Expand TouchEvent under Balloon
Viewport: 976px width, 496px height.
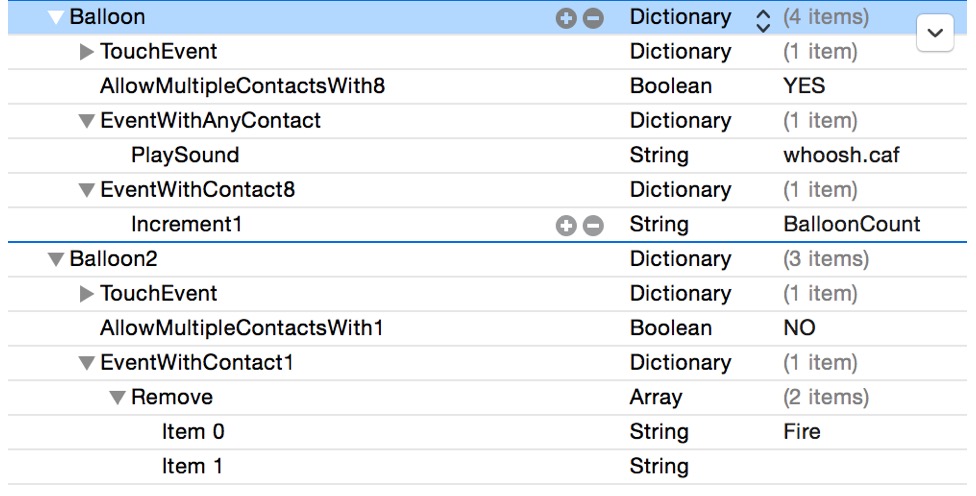click(86, 52)
